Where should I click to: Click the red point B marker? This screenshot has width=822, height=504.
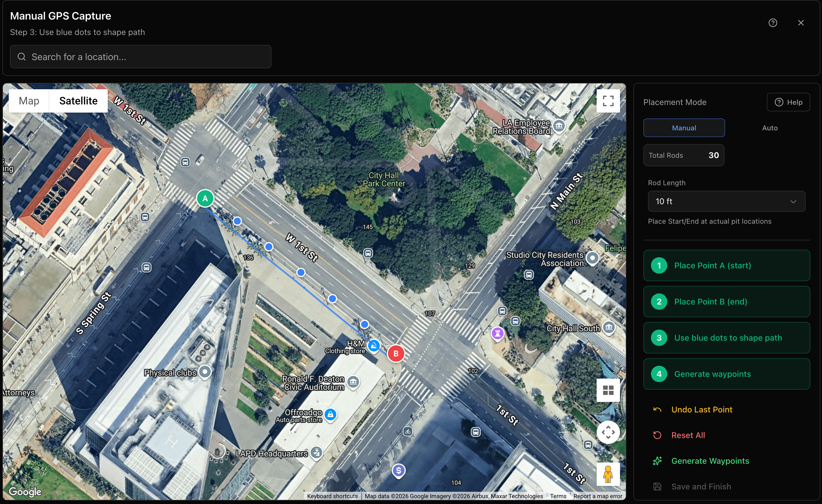[396, 353]
